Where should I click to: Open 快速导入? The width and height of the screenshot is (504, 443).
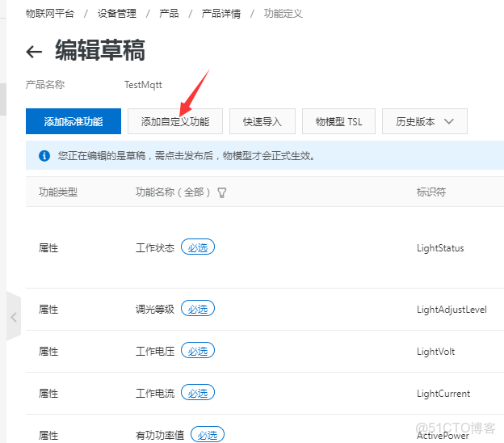click(262, 121)
